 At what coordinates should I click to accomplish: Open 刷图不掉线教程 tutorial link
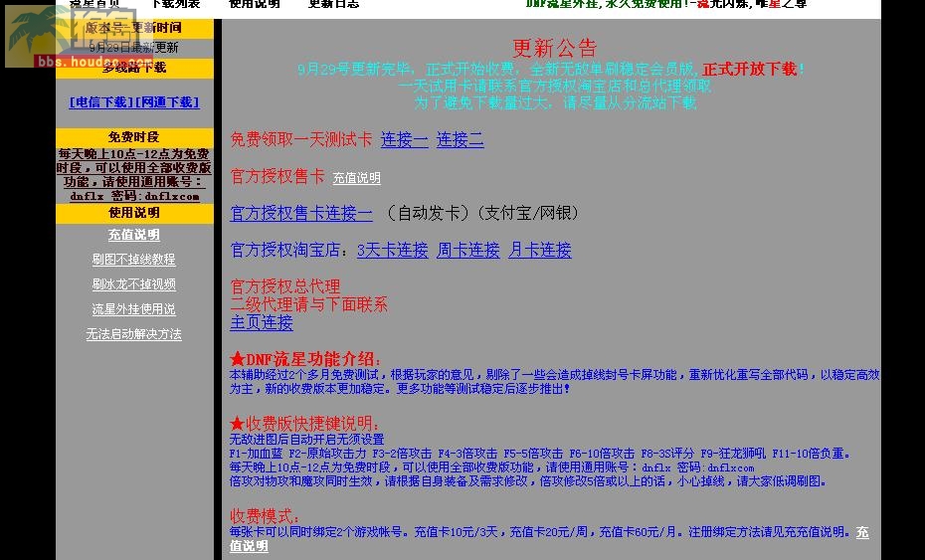[134, 260]
